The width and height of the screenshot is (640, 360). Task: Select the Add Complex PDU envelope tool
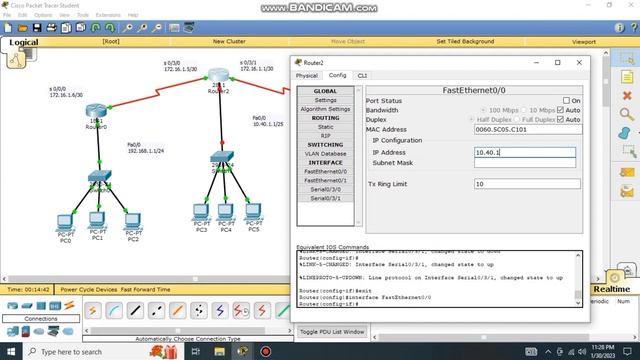coord(627,191)
